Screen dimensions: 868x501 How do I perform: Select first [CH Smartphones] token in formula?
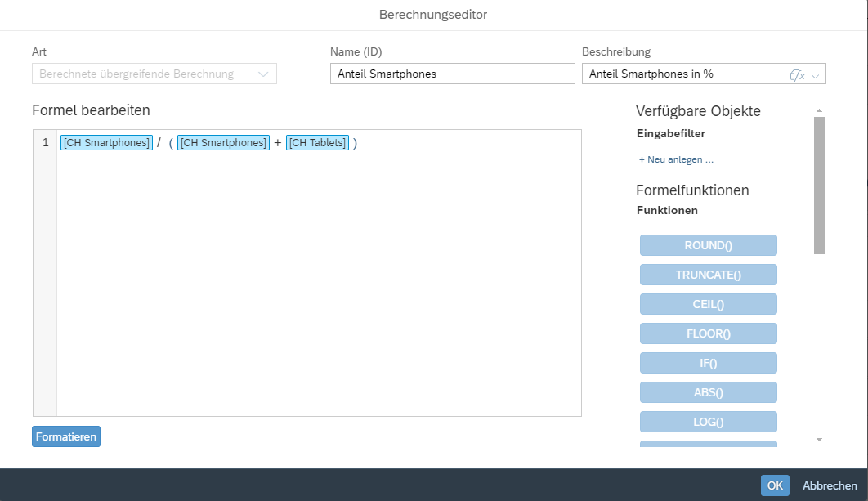coord(106,143)
